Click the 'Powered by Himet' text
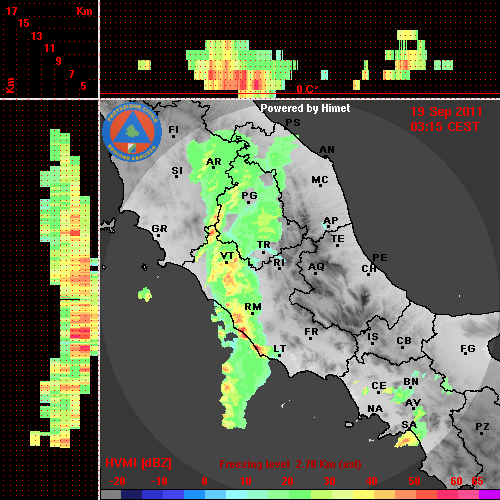 point(305,108)
